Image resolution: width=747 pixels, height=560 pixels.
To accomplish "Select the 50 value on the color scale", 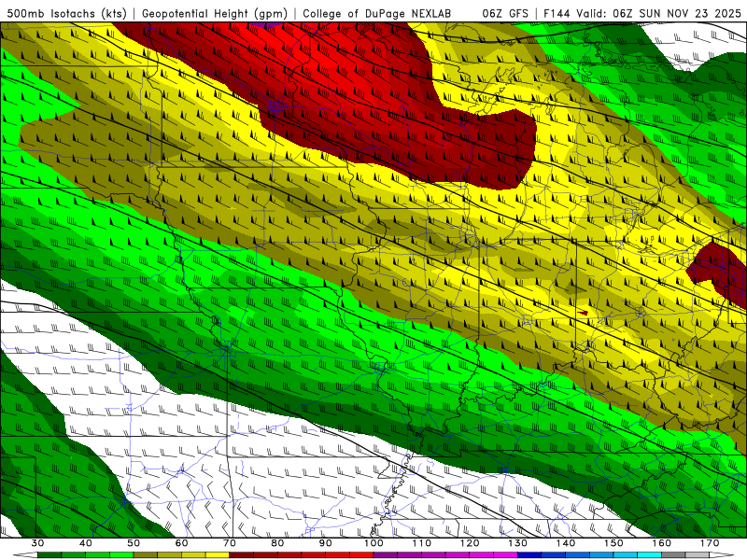I will pos(134,543).
